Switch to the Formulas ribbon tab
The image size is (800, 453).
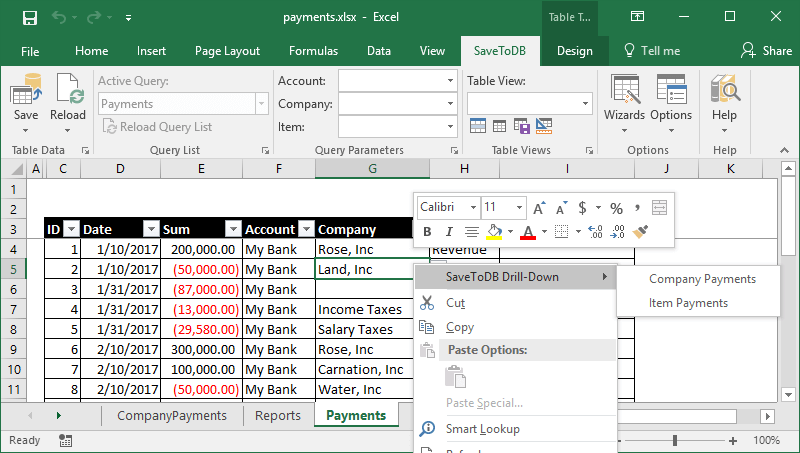313,51
